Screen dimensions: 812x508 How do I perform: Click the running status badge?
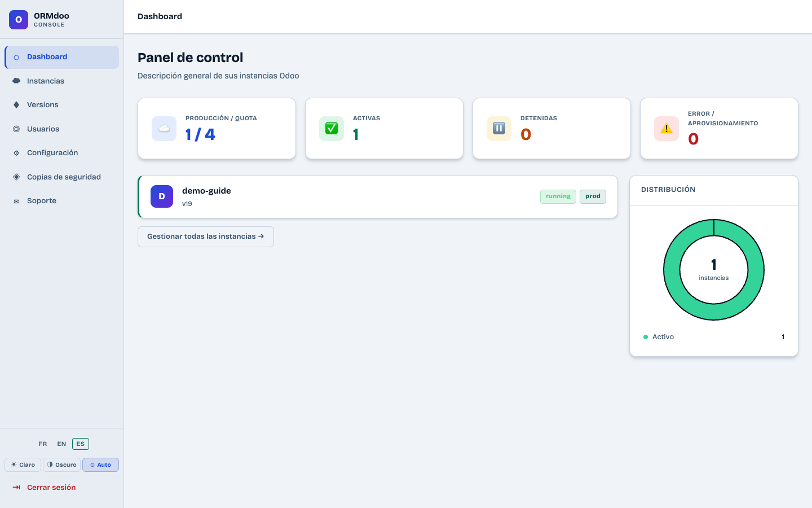point(558,196)
